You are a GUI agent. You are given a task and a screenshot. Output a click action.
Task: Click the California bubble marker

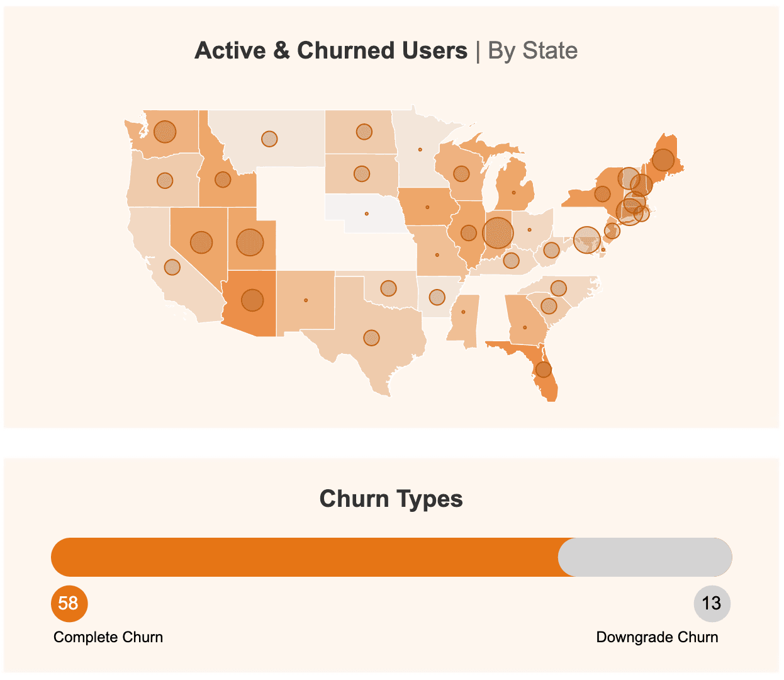[x=172, y=267]
